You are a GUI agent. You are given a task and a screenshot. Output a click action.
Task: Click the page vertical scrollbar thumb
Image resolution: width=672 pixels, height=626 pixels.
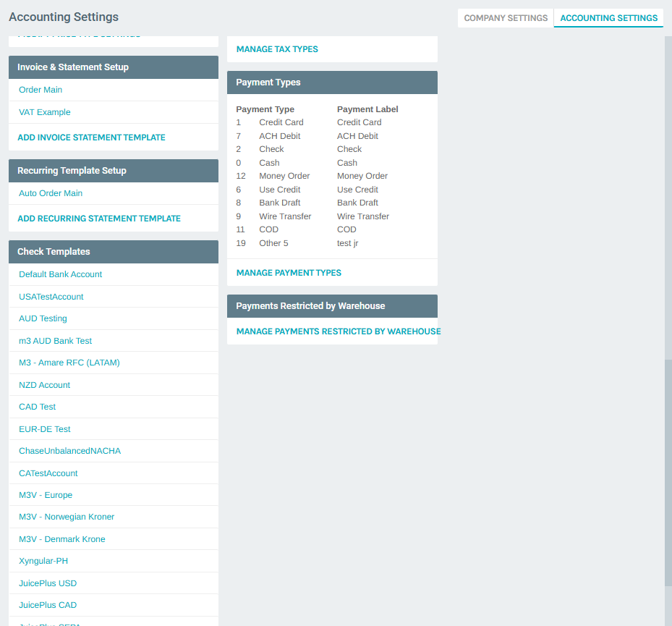(668, 473)
